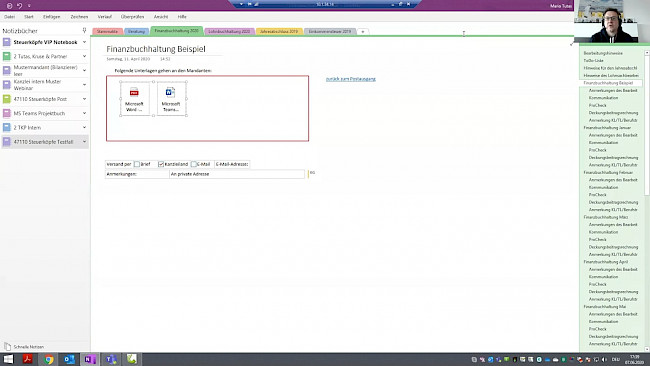Click the Steuerköpfe VIP Notebook icon
The width and height of the screenshot is (650, 366).
tap(7, 42)
